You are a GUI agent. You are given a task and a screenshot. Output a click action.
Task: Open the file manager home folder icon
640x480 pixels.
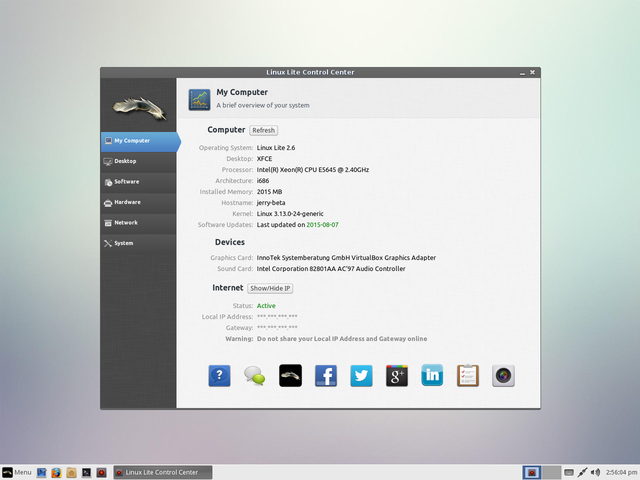71,472
